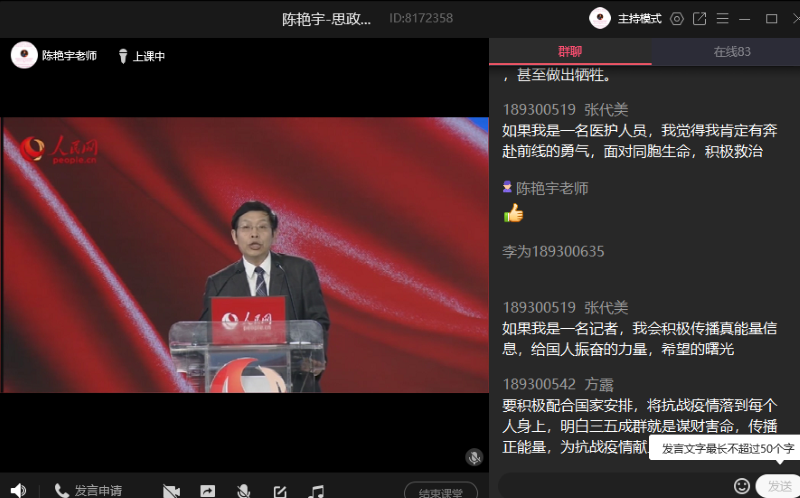Switch to the 在线83 online users tab
The height and width of the screenshot is (498, 800).
(731, 51)
